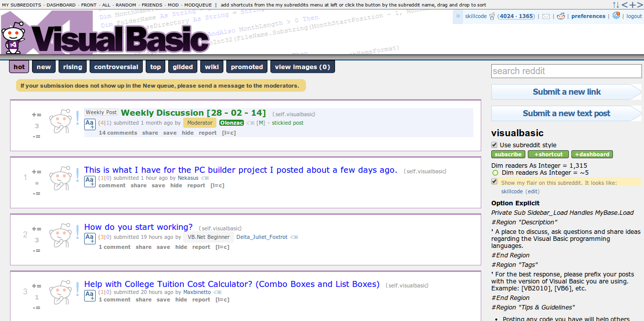644x321 pixels.
Task: Click the RES gear settings icon
Action: [616, 16]
